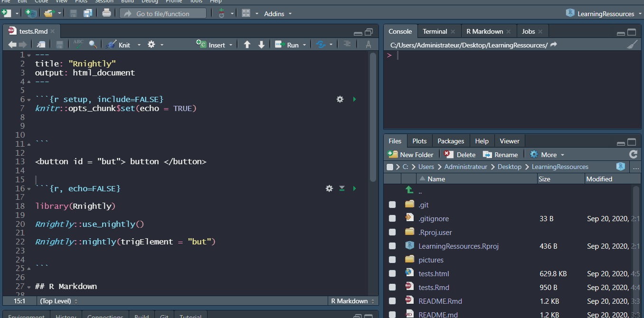This screenshot has width=644, height=318.
Task: Open the More dropdown in Files pane
Action: [547, 155]
